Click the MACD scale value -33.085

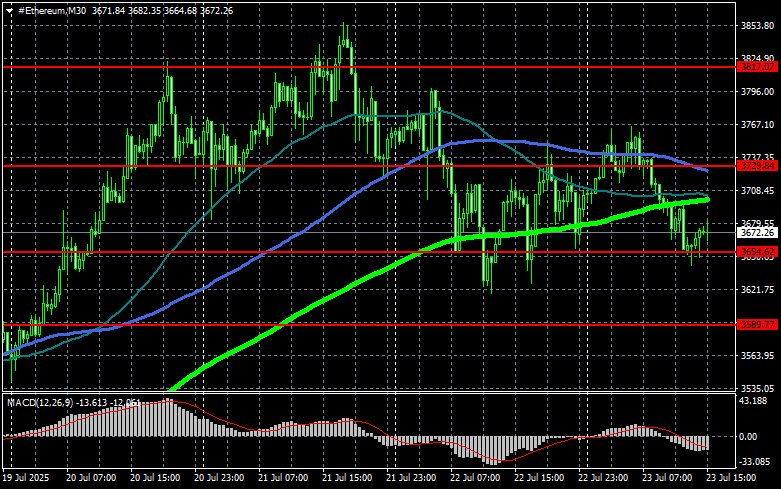754,462
